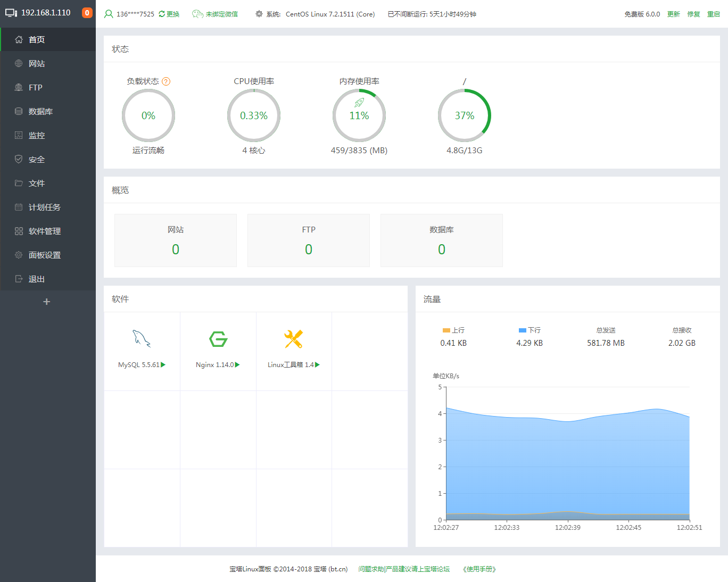The image size is (728, 582).
Task: Click the WeChat icon in top bar
Action: click(x=197, y=14)
